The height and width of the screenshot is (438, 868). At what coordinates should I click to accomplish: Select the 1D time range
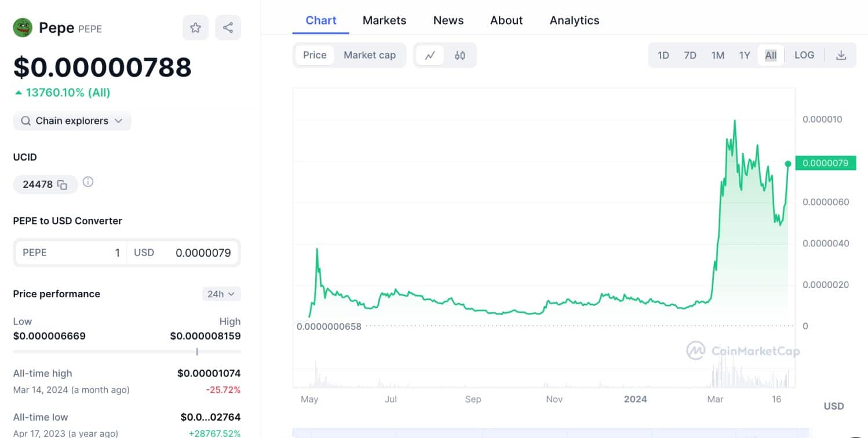pyautogui.click(x=663, y=55)
